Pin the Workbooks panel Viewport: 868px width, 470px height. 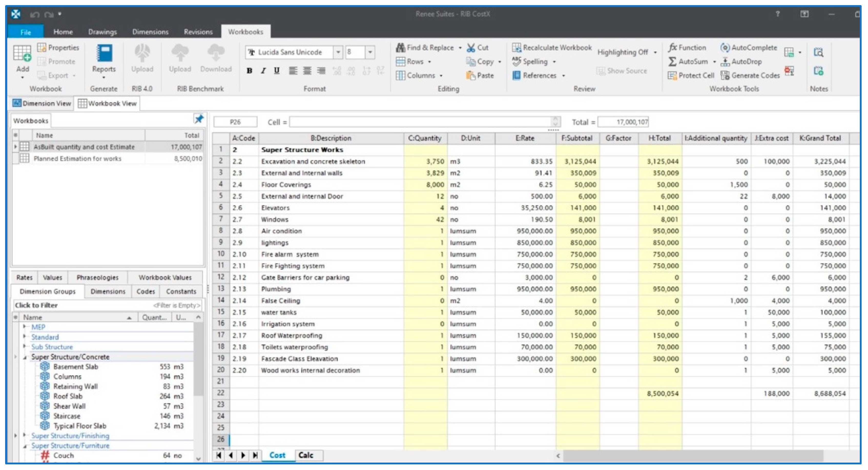(199, 119)
